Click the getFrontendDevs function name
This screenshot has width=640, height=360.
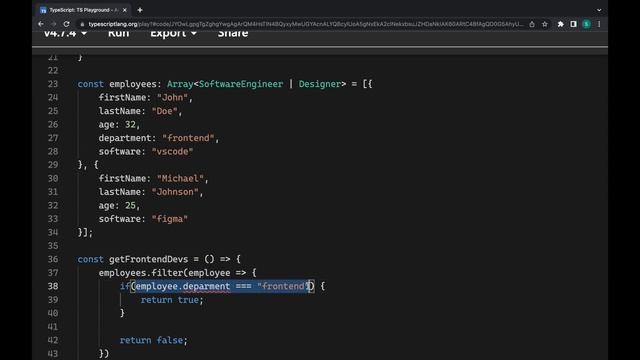coord(149,259)
